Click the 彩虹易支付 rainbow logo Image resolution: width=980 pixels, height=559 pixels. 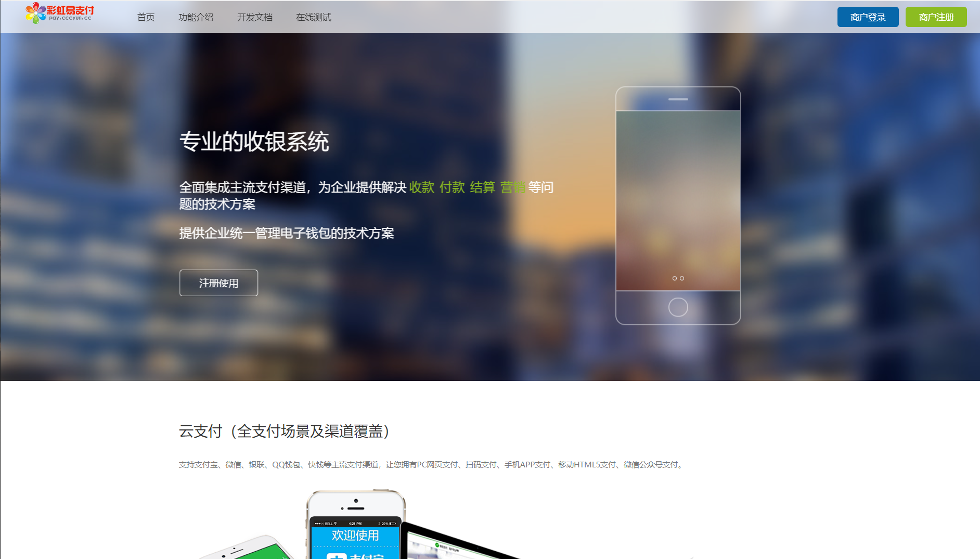pos(59,13)
